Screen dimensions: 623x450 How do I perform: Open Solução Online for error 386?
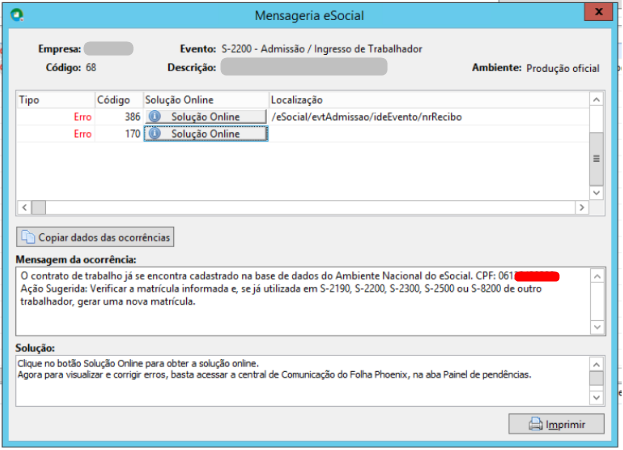coord(205,116)
